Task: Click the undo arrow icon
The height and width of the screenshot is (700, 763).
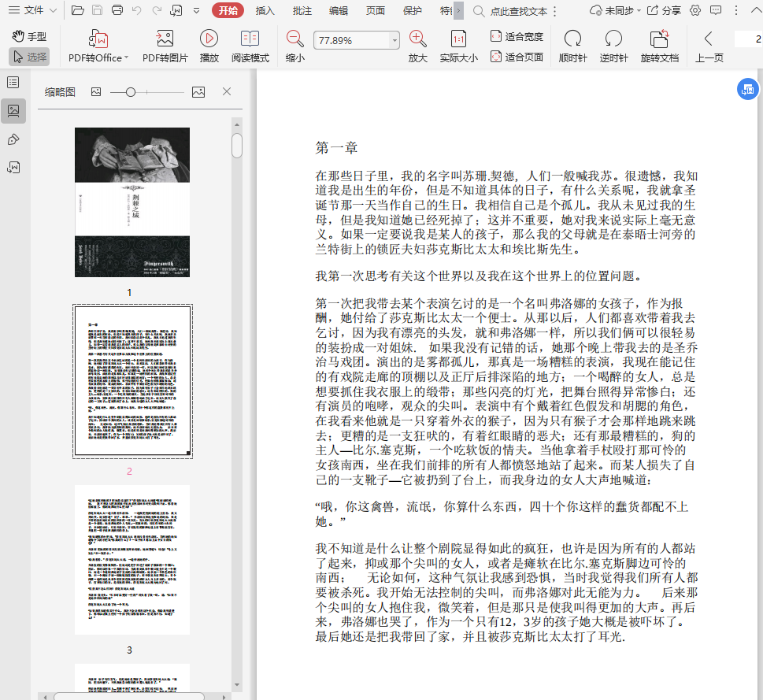Action: [137, 10]
